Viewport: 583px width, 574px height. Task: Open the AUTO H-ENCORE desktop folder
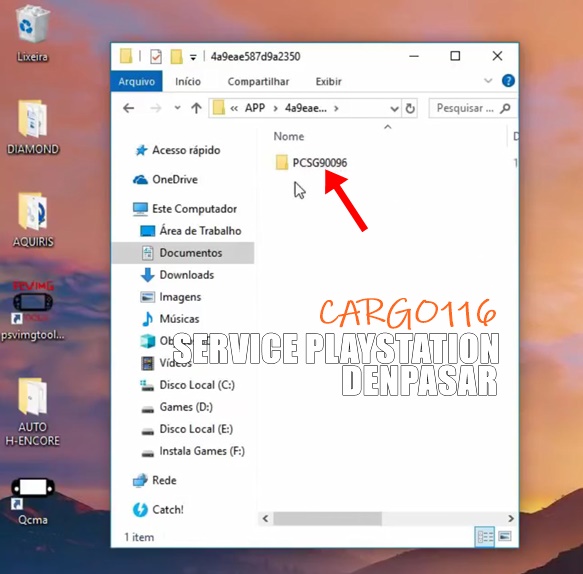33,412
